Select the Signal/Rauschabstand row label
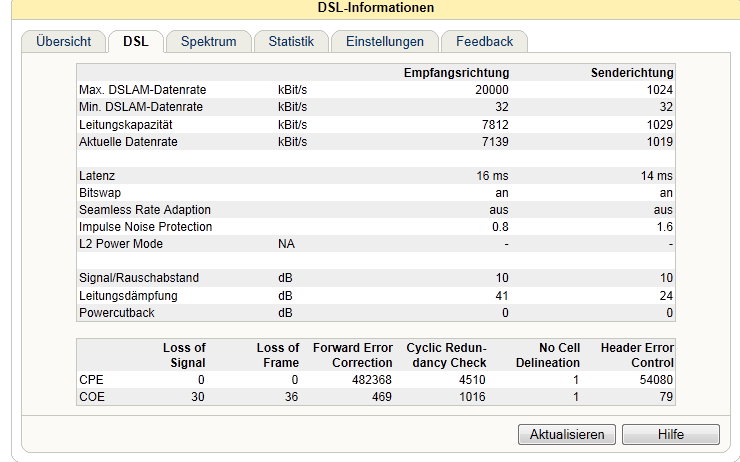The width and height of the screenshot is (740, 462). click(x=139, y=277)
